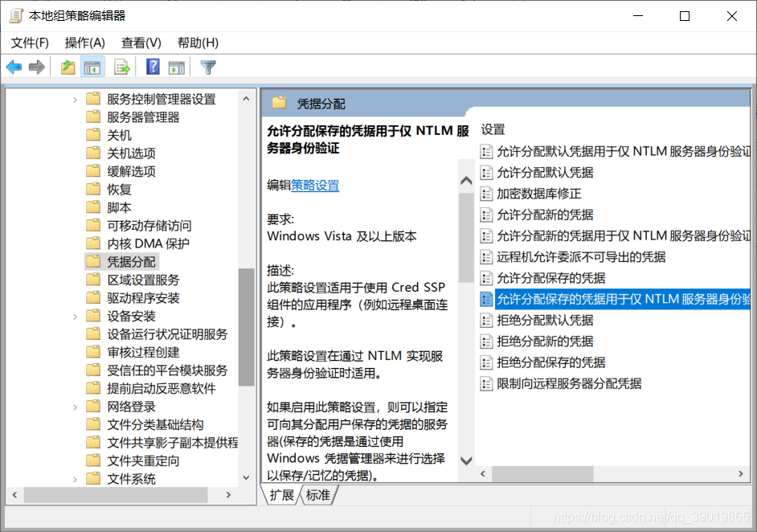The image size is (757, 532).
Task: Click the policy icon beside 允许分配默认凭据
Action: click(x=486, y=173)
